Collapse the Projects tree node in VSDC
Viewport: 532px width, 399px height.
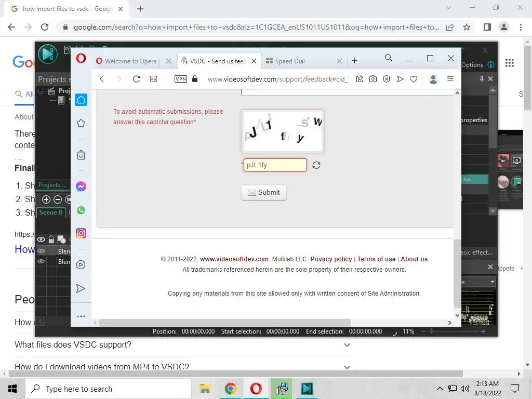coord(41,91)
